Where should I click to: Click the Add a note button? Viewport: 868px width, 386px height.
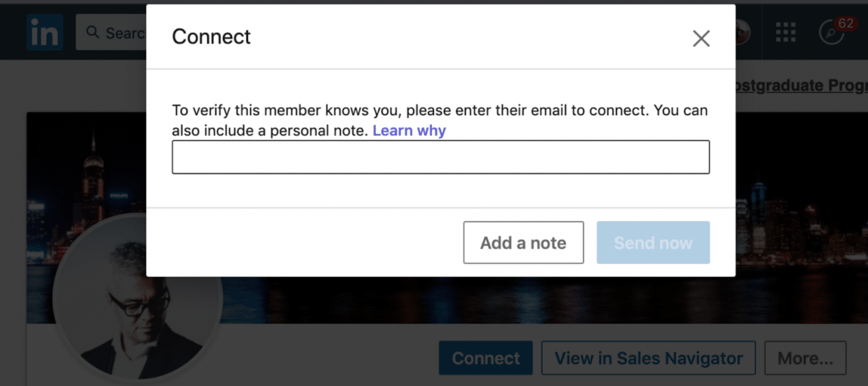[523, 242]
